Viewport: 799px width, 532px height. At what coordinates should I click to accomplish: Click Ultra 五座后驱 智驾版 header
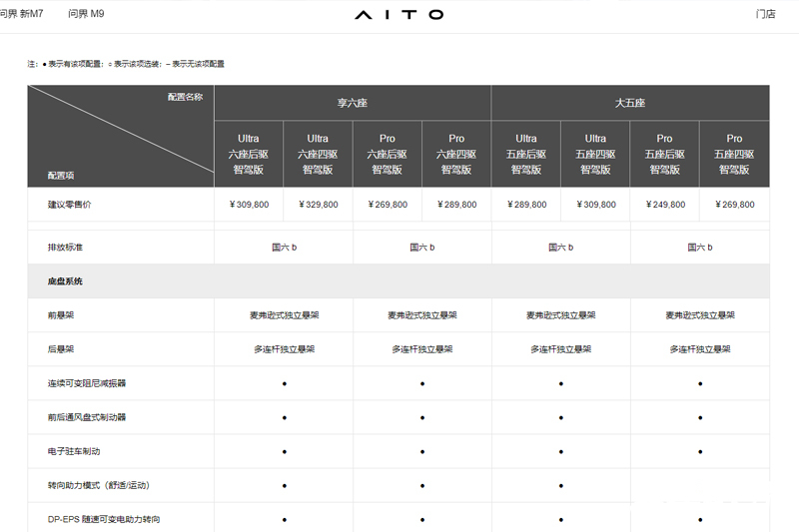coord(526,154)
